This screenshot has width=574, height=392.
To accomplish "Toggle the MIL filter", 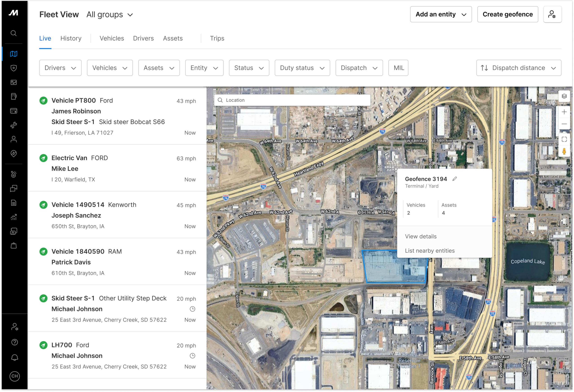I will (x=398, y=68).
